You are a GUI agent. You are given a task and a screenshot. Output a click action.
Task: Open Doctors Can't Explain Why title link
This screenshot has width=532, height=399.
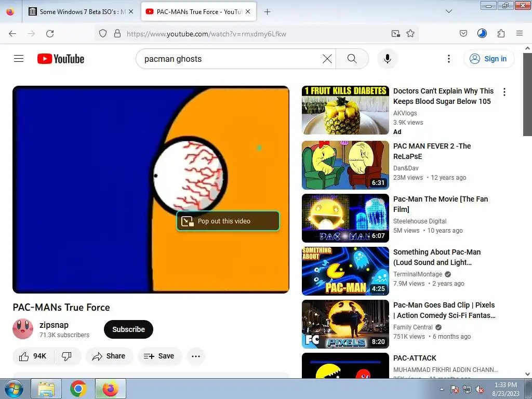[443, 96]
